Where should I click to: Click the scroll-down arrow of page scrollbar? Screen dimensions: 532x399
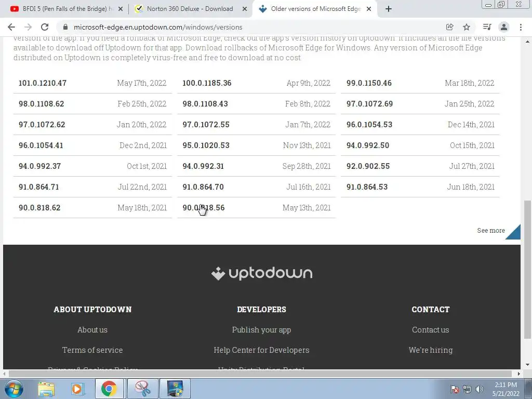527,365
